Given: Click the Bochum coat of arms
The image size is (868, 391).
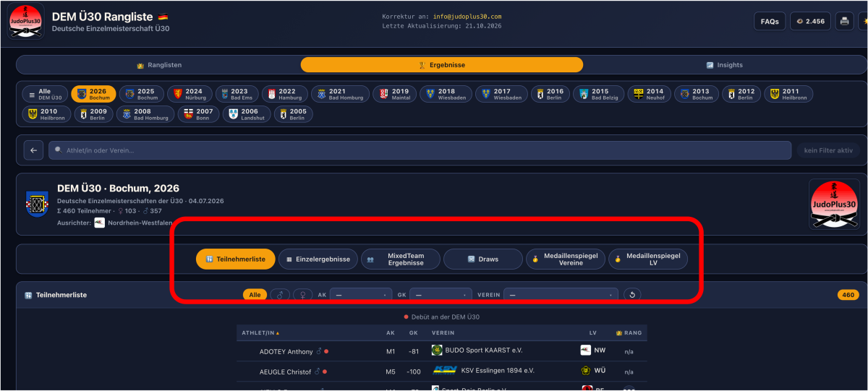Looking at the screenshot, I should tap(37, 204).
